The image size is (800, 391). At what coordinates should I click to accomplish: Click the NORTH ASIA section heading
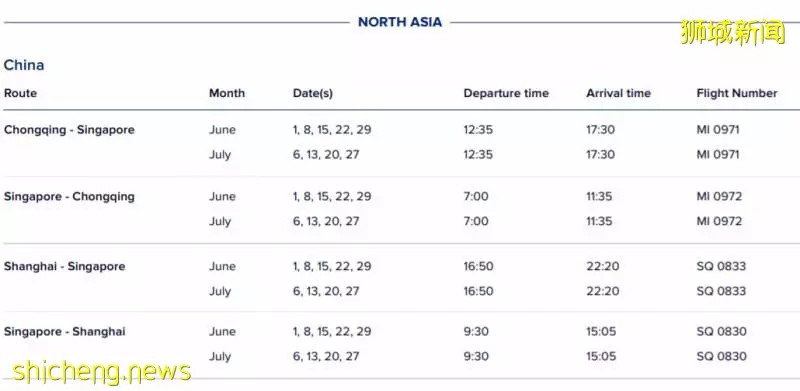click(x=400, y=22)
